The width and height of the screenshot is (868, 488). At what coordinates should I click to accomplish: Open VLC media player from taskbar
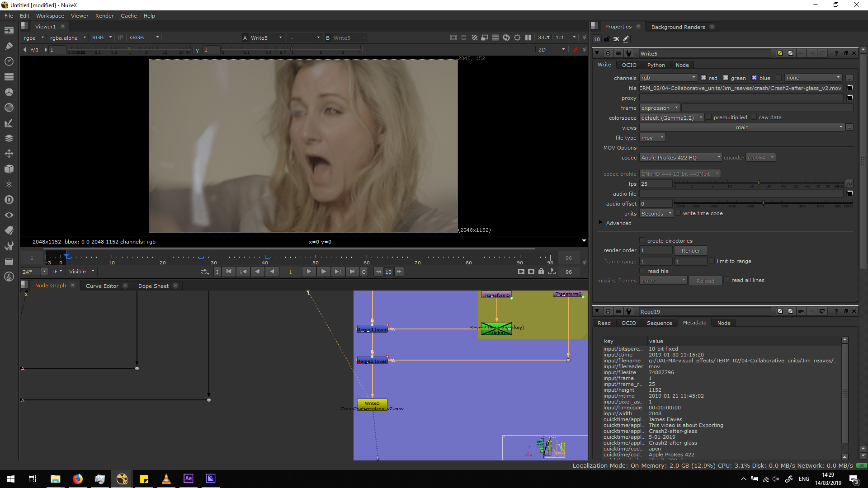(x=166, y=479)
